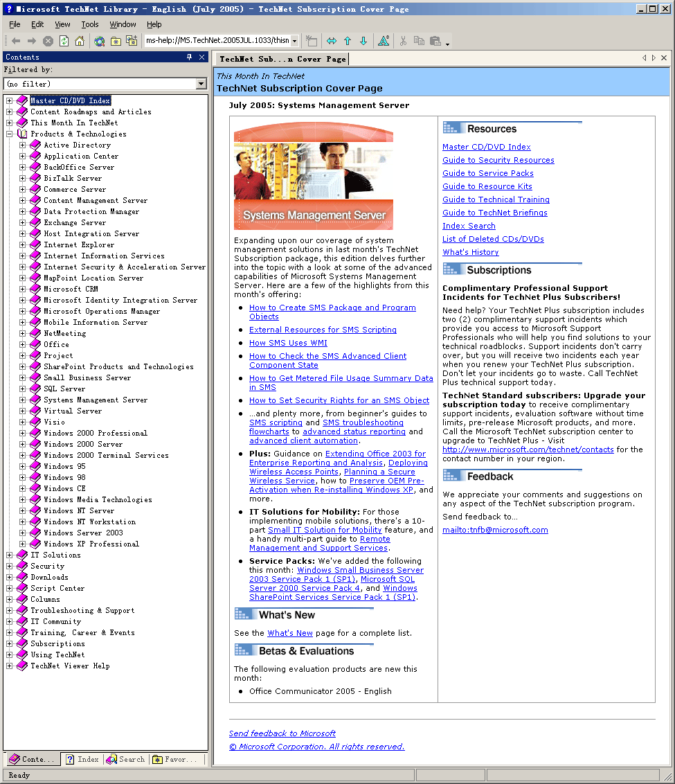The height and width of the screenshot is (784, 675).
Task: Click the add-to-favorites icon with plus
Action: pos(132,41)
